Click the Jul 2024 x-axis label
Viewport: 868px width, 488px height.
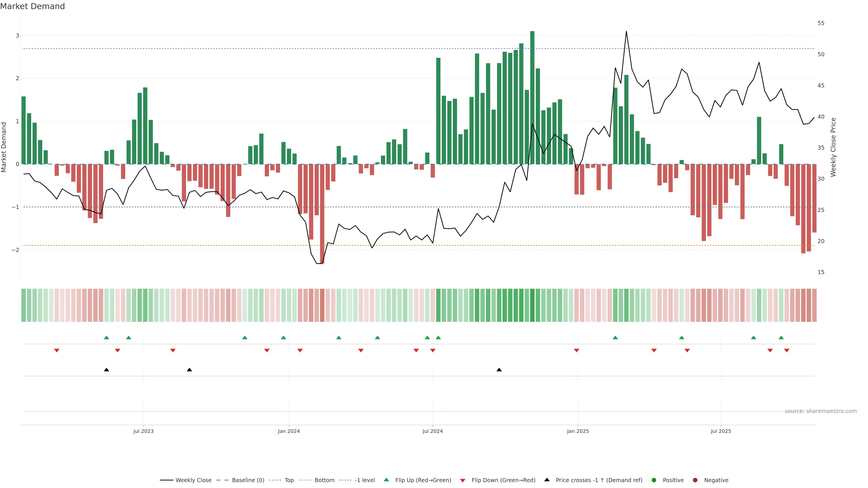(x=432, y=431)
